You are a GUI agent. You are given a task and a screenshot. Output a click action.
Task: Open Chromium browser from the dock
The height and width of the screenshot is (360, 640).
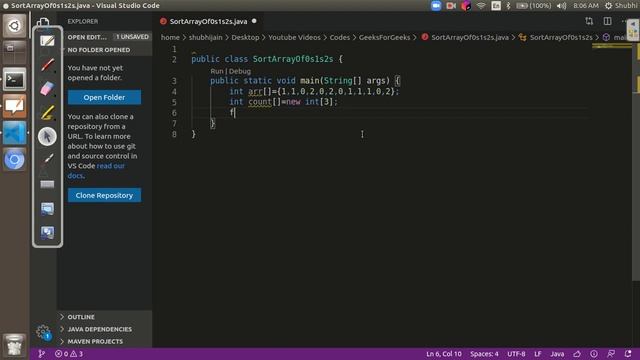(x=14, y=160)
